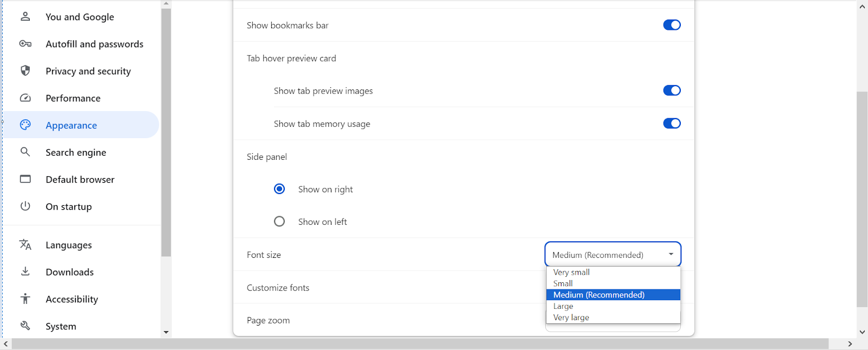Click the Font size label
Viewport: 868px width, 350px height.
pos(264,255)
